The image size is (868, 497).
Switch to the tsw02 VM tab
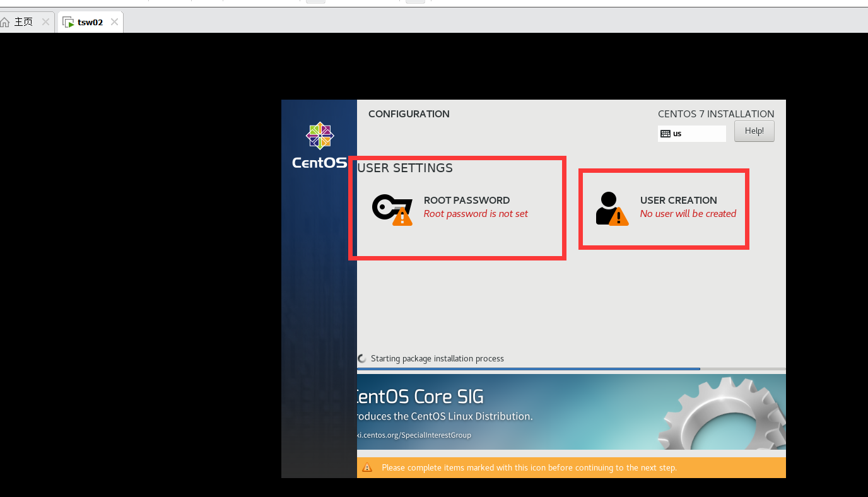tap(90, 22)
